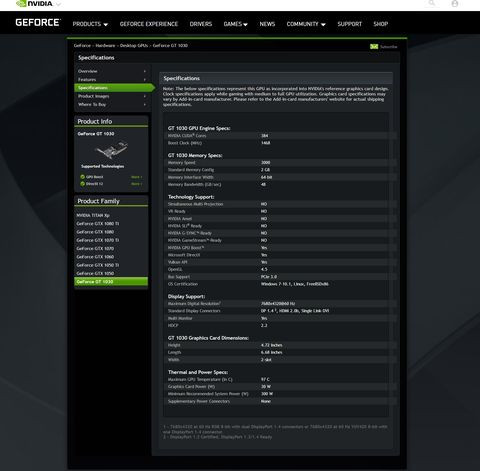This screenshot has width=480, height=471.
Task: Open GeForce GTX 1070 Ti product page
Action: point(98,240)
